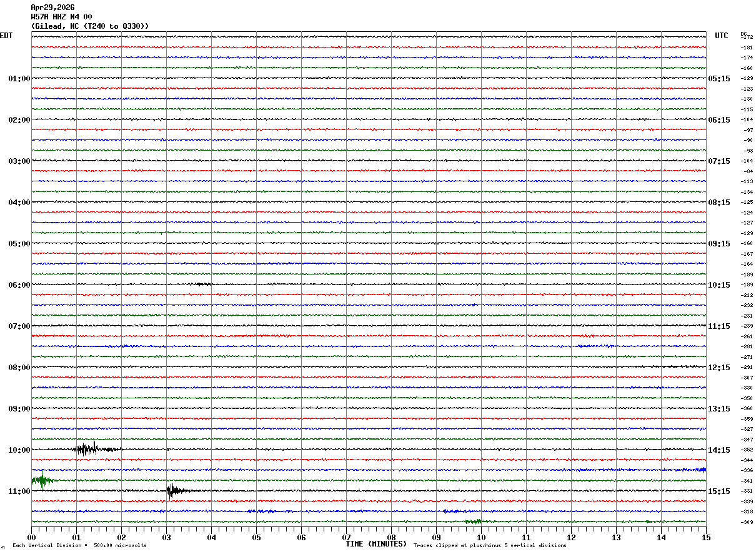This screenshot has width=756, height=554.
Task: Click the 15 minute axis tick label
Action: coord(706,537)
